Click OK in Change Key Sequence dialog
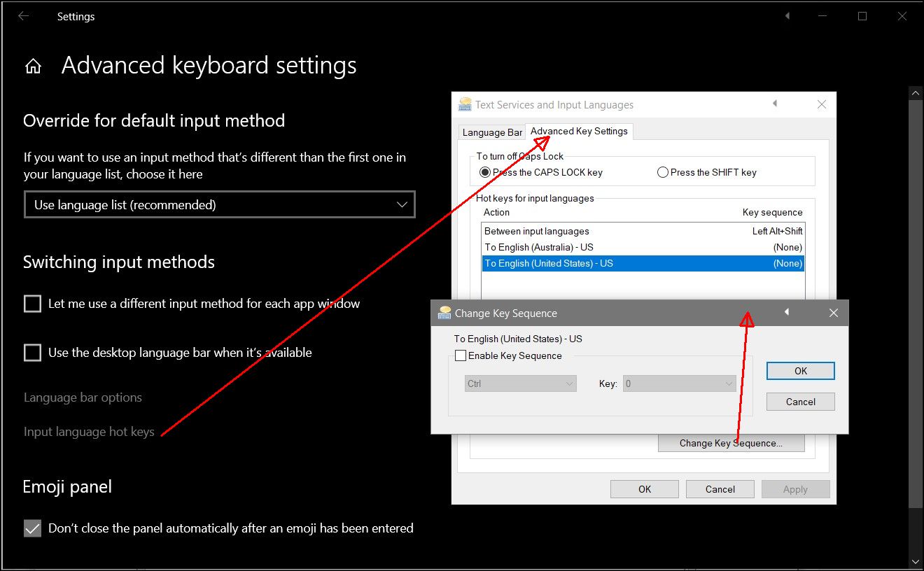The width and height of the screenshot is (924, 571). tap(801, 371)
